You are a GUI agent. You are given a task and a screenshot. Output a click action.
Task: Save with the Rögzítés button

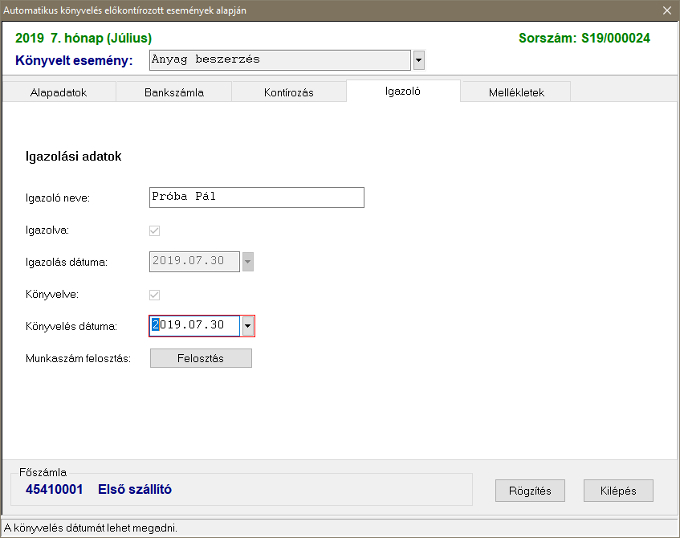[x=530, y=490]
